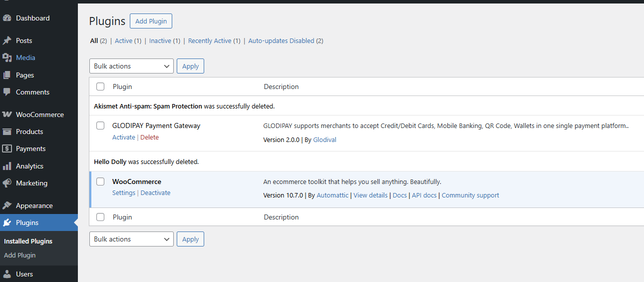Click the Description column header at top
This screenshot has height=282, width=644.
(281, 86)
